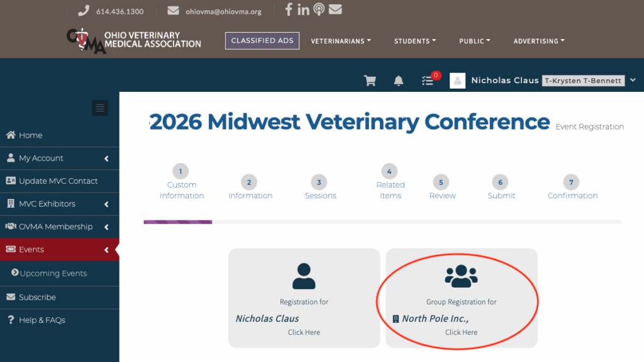
Task: Click the Classified Ads button
Action: coord(262,40)
